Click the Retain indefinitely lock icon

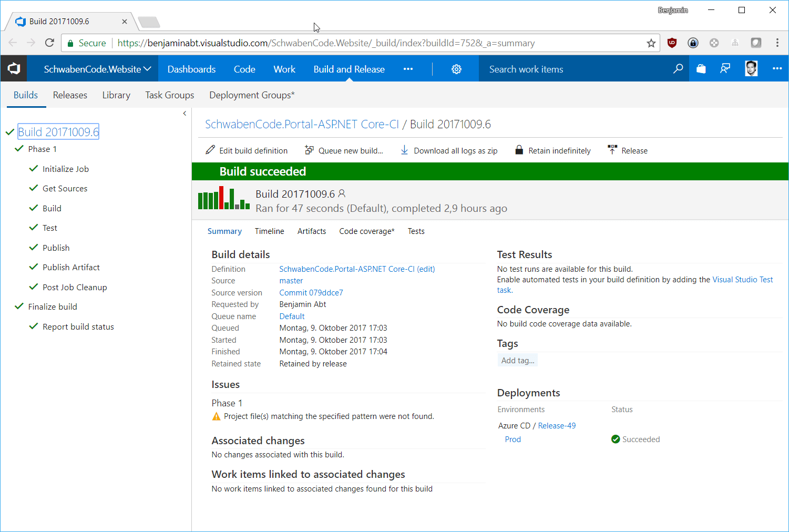pos(518,150)
